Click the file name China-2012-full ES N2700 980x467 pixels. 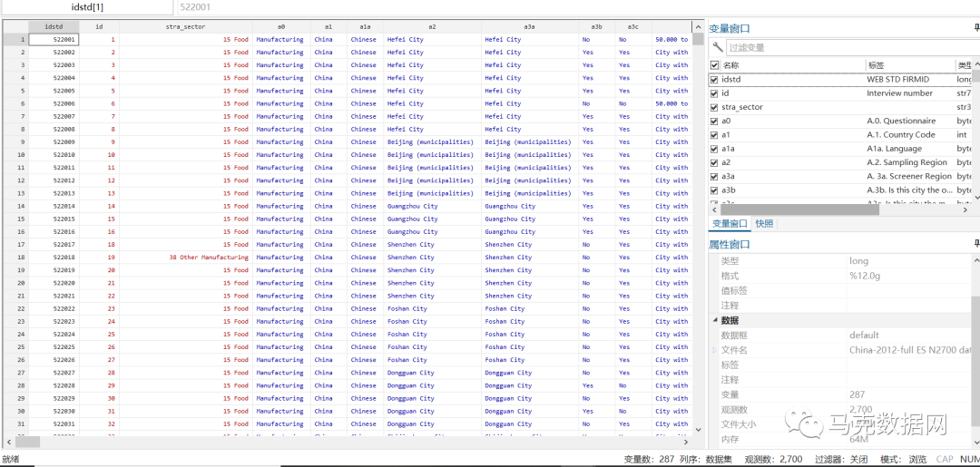[x=910, y=350]
